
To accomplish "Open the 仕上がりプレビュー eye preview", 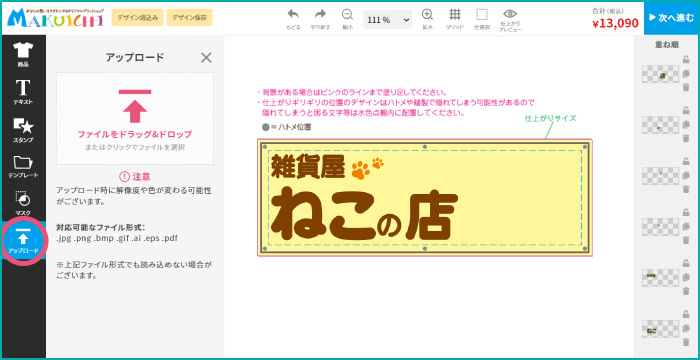I will tap(510, 21).
